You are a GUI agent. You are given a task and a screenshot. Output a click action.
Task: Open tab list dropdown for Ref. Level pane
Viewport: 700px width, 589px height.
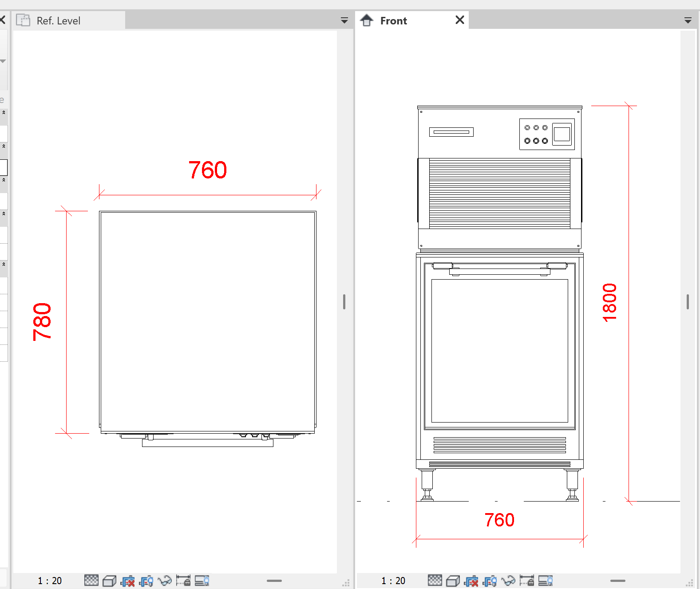[344, 20]
